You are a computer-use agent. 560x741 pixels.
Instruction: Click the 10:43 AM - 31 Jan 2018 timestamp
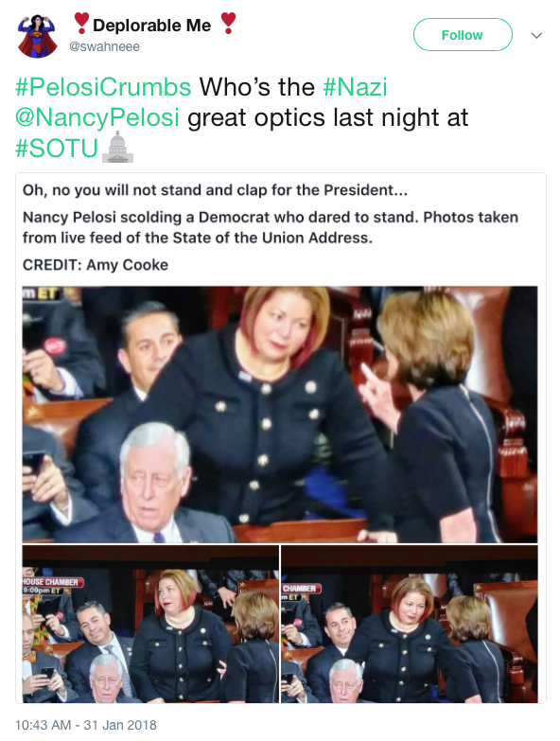(x=85, y=725)
